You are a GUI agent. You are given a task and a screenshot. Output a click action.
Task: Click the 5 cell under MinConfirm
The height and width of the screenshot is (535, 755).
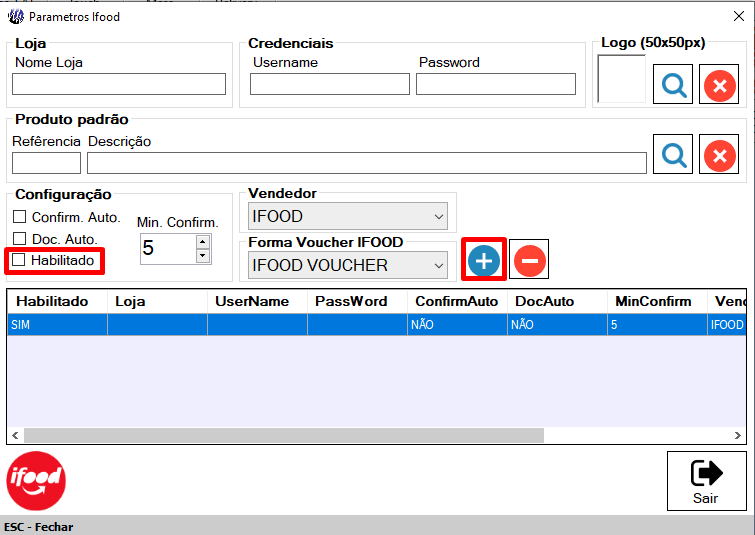pyautogui.click(x=657, y=325)
